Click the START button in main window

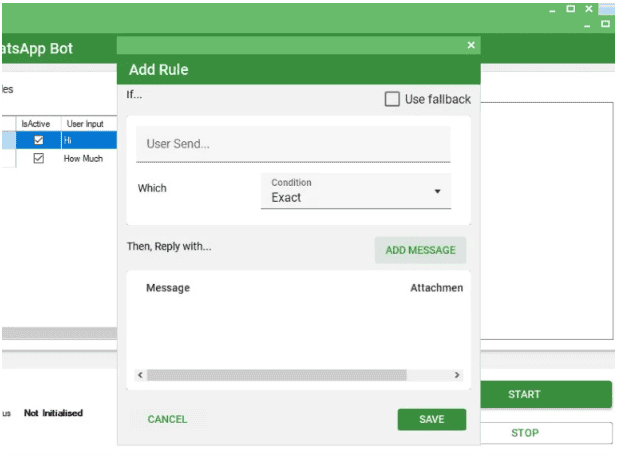[x=546, y=394]
